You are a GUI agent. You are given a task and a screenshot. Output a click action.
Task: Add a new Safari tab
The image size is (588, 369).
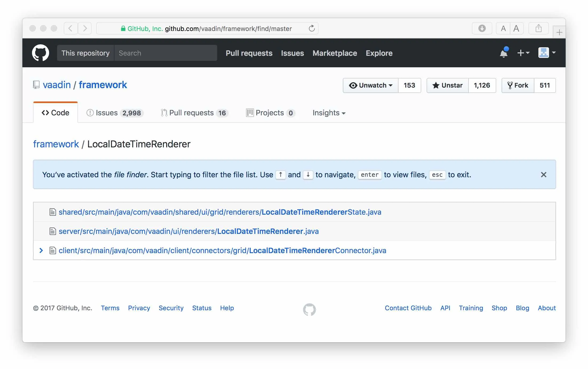coord(559,33)
